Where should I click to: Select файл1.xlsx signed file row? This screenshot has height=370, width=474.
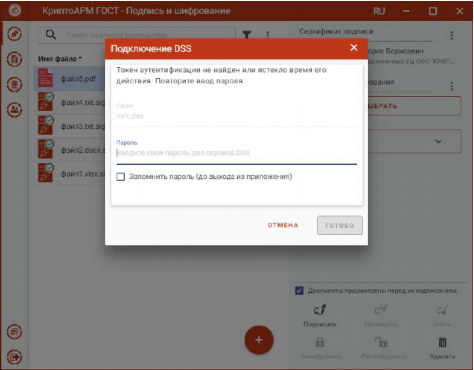pyautogui.click(x=69, y=174)
